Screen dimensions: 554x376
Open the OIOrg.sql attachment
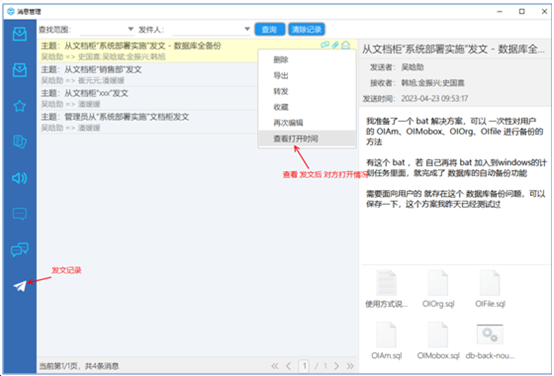[438, 289]
